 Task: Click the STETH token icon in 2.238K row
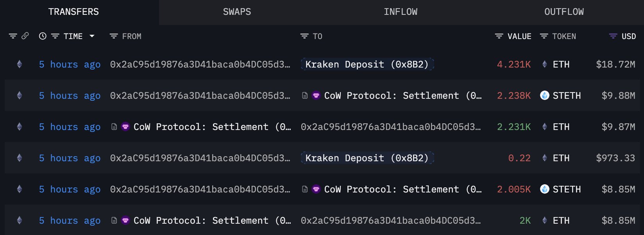(545, 95)
